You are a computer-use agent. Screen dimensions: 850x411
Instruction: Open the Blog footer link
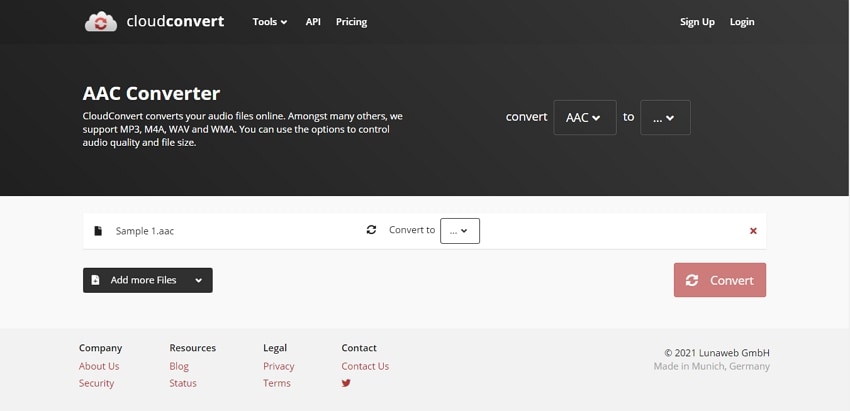179,366
